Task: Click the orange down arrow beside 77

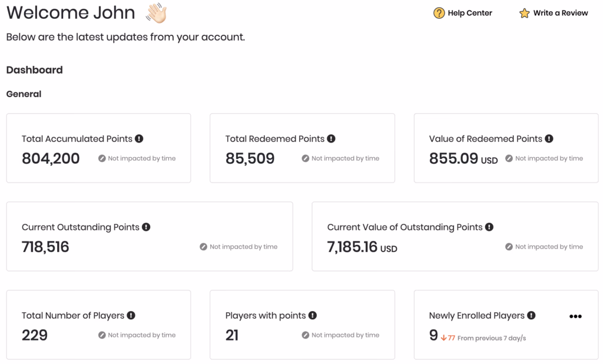Action: [x=443, y=338]
